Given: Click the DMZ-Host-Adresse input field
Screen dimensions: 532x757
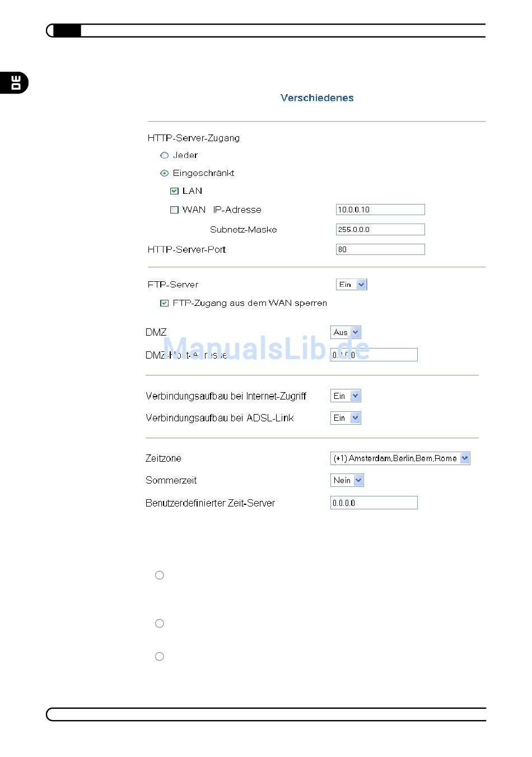Looking at the screenshot, I should (374, 355).
